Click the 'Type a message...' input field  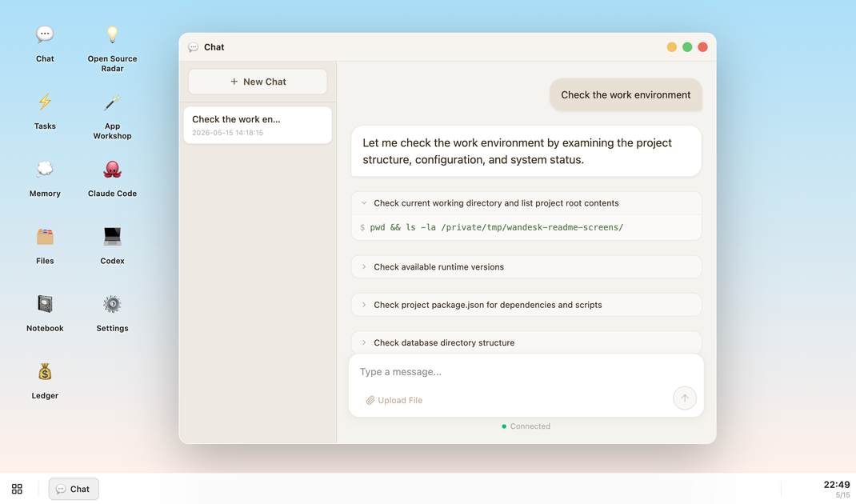(x=525, y=372)
